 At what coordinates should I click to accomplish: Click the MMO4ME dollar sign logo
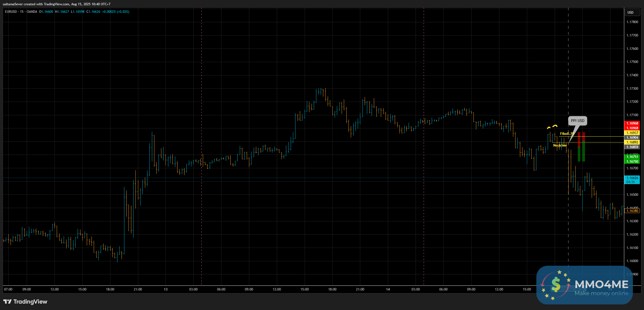coord(555,284)
